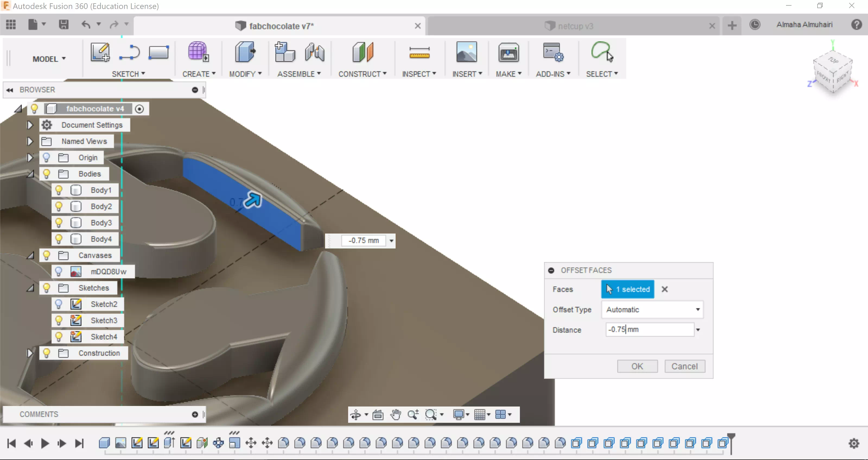Expand the Document Settings node
Viewport: 868px width, 460px height.
click(x=30, y=125)
